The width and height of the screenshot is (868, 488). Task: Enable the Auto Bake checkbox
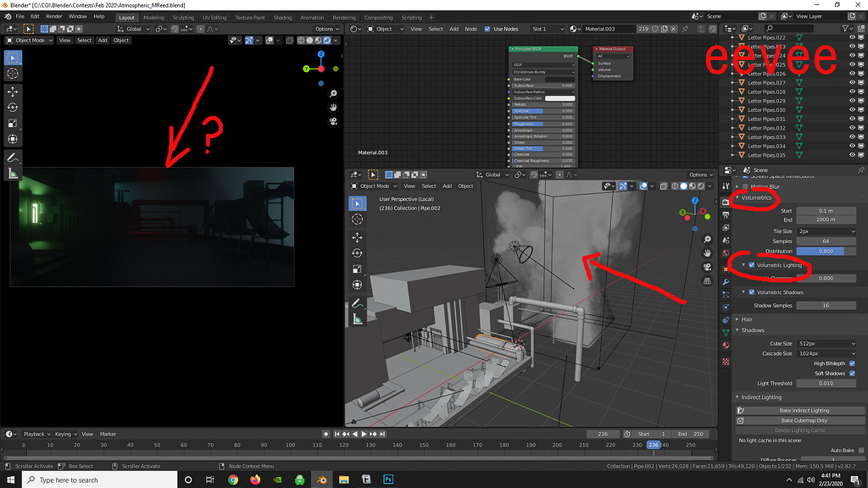(861, 451)
